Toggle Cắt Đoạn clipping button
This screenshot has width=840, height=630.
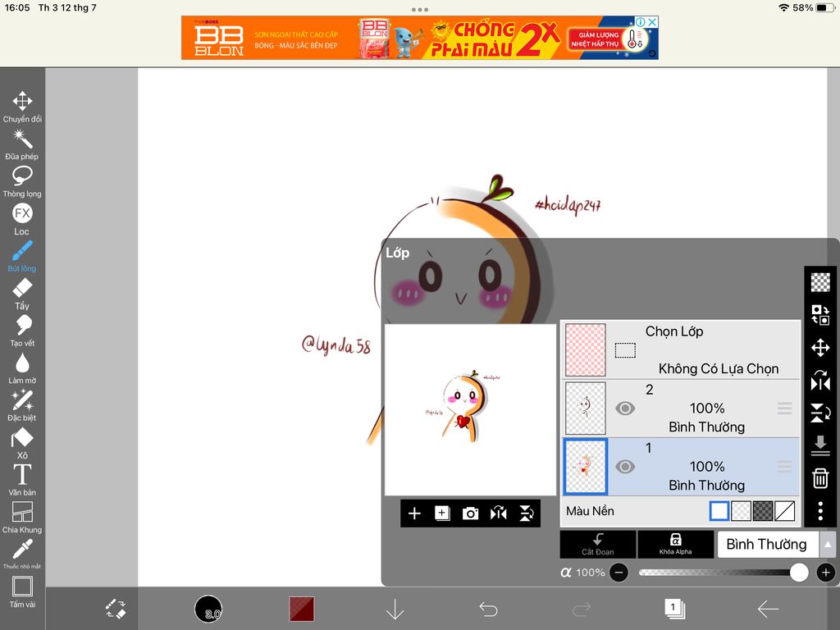tap(598, 545)
